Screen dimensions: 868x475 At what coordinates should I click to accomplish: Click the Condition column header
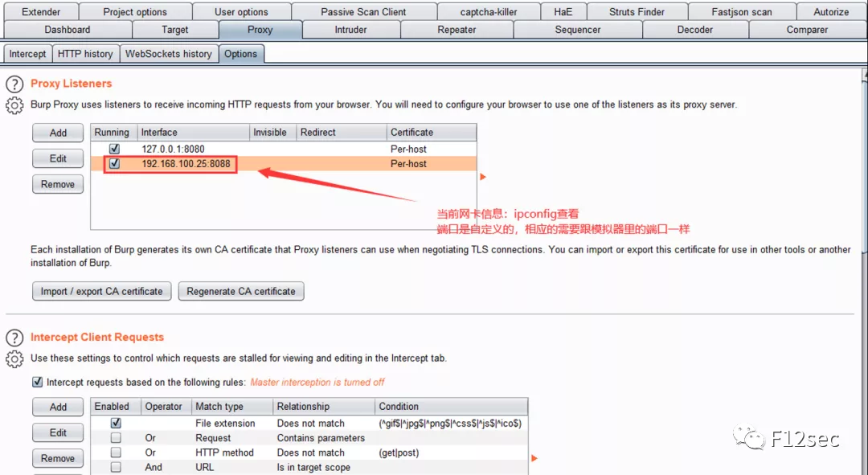pos(451,407)
